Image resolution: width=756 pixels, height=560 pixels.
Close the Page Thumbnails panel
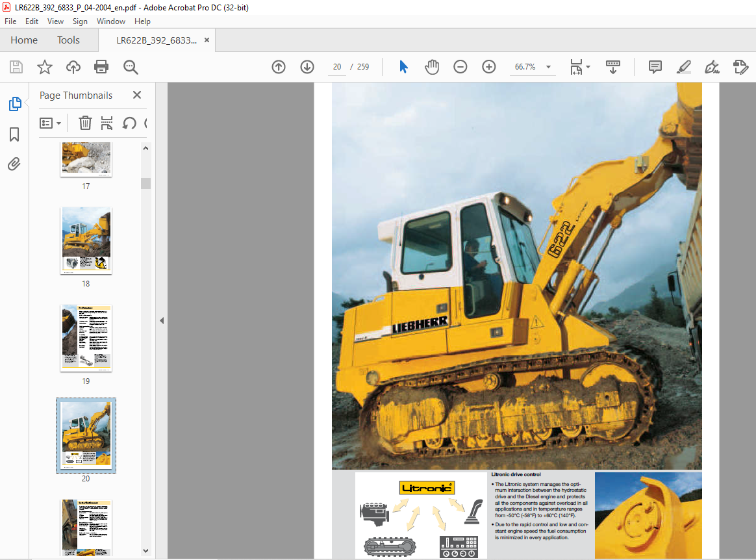137,95
